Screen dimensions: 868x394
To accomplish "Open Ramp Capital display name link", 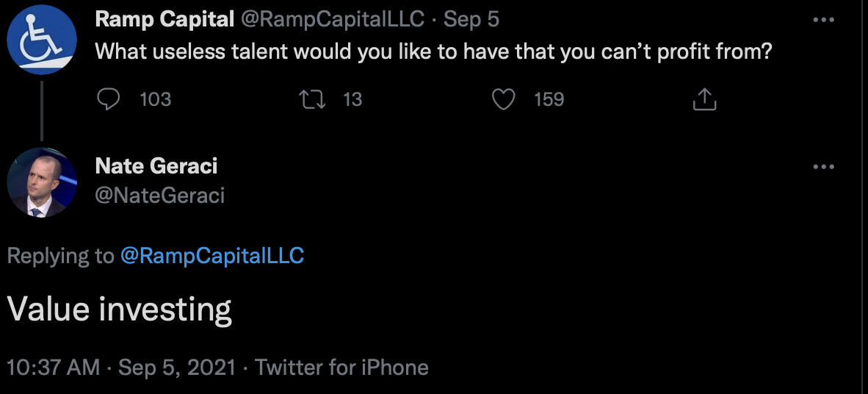I will coord(164,20).
